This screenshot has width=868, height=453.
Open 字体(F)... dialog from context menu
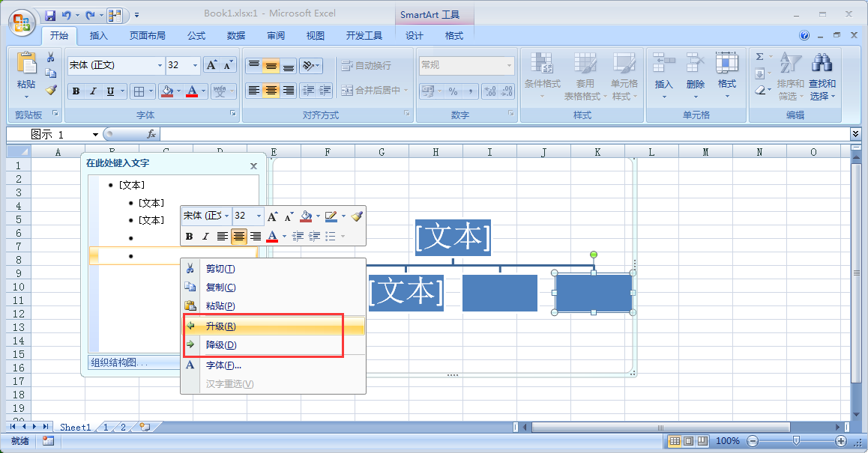[274, 365]
